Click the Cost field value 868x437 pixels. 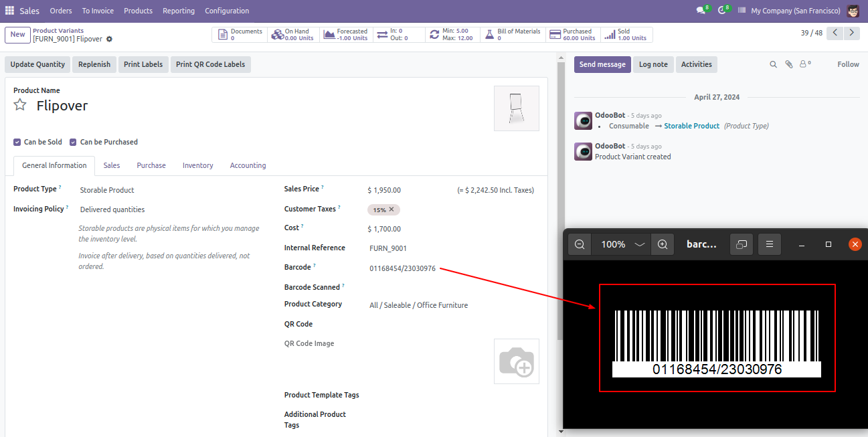(385, 229)
